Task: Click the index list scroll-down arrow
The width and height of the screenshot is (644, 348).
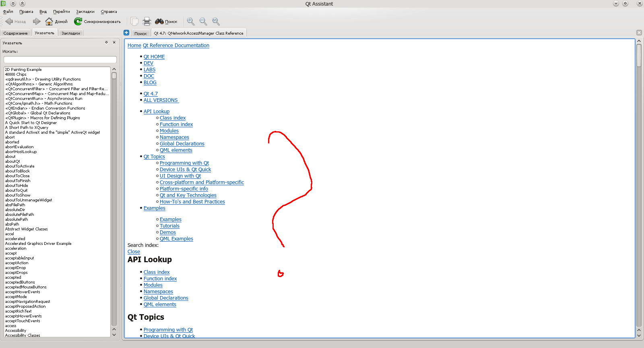Action: tap(114, 335)
